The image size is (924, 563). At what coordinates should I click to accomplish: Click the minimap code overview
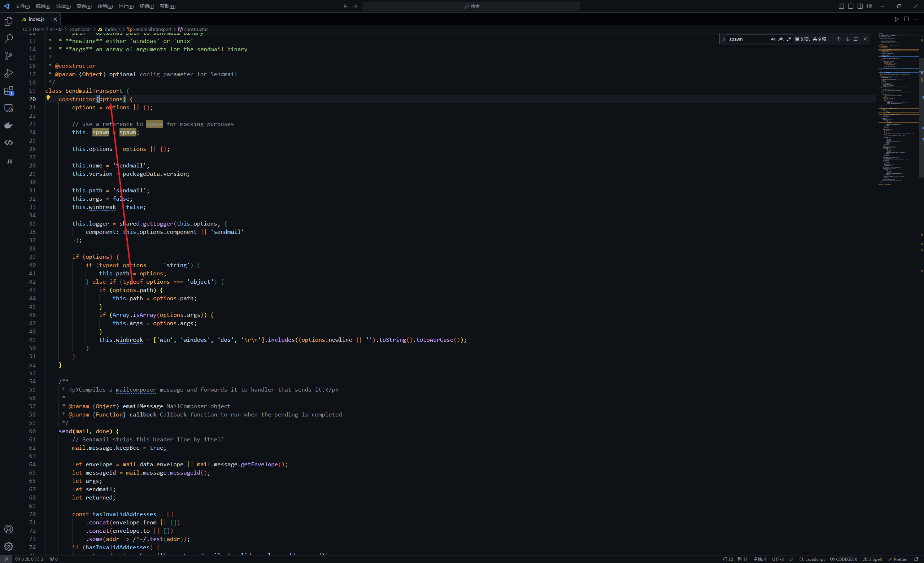pos(898,109)
